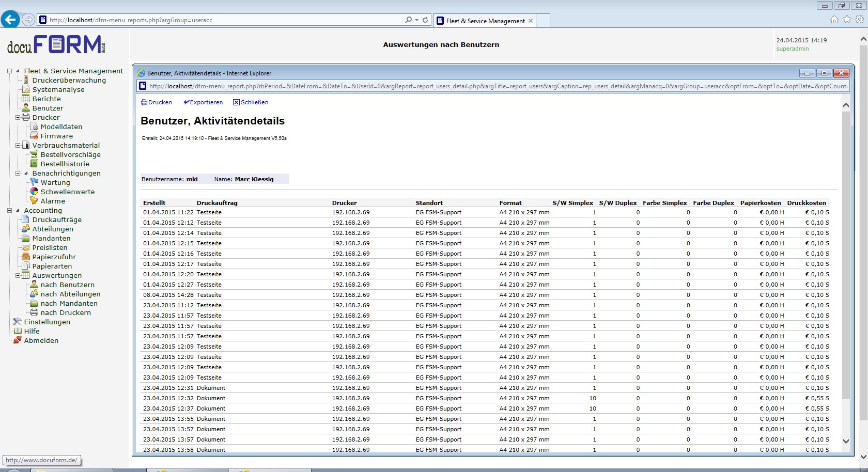Screen dimensions: 868x472
Task: Switch to the Fleet & Service Management tab
Action: 485,21
